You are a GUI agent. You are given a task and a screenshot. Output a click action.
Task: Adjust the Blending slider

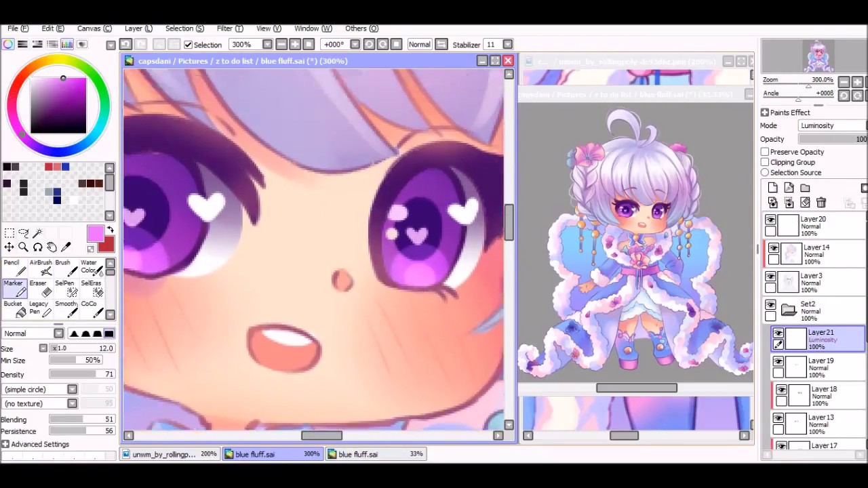point(81,420)
